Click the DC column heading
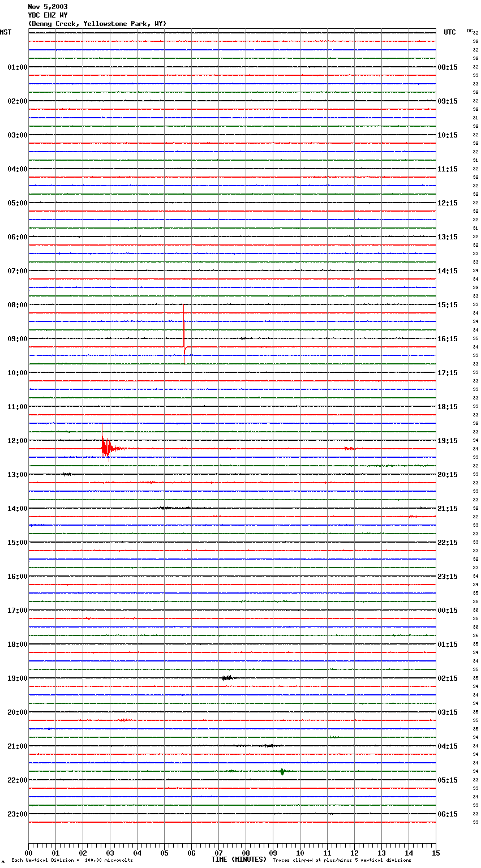The width and height of the screenshot is (481, 868). coord(470,31)
